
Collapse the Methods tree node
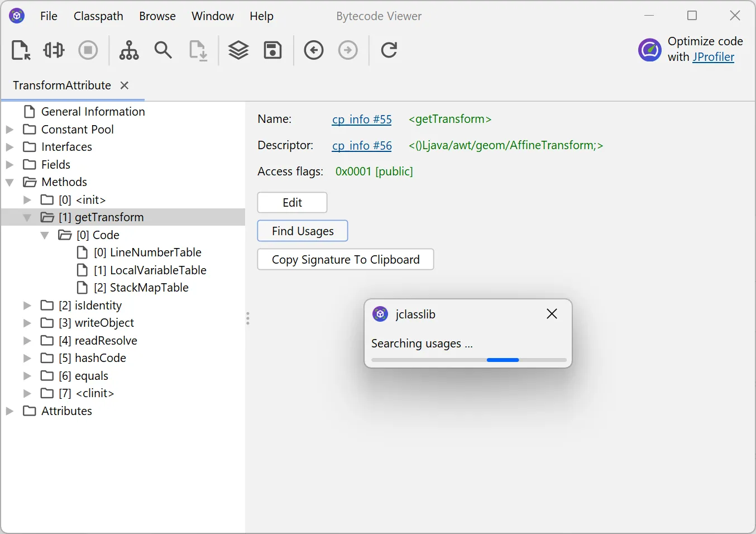[9, 182]
